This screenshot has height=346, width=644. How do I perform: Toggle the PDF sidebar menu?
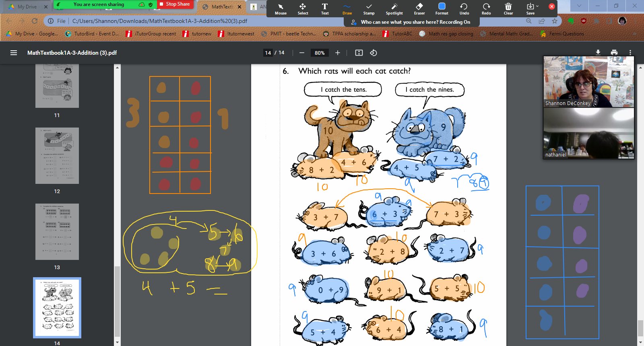pos(14,53)
